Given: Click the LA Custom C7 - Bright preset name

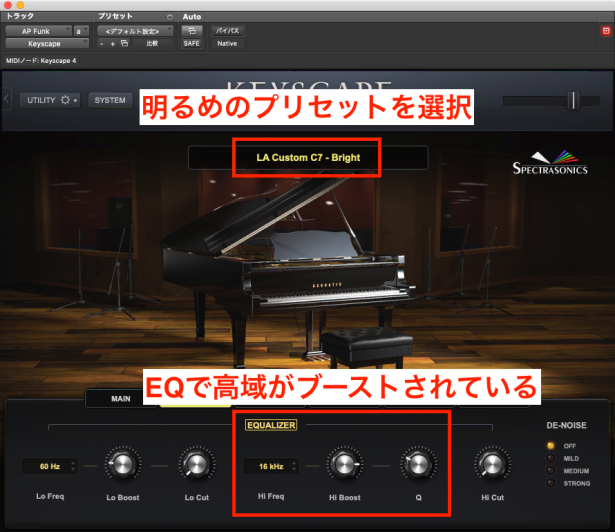Looking at the screenshot, I should [x=307, y=158].
